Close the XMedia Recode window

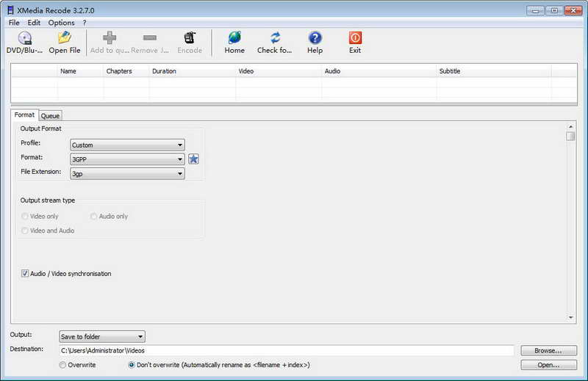[x=573, y=10]
